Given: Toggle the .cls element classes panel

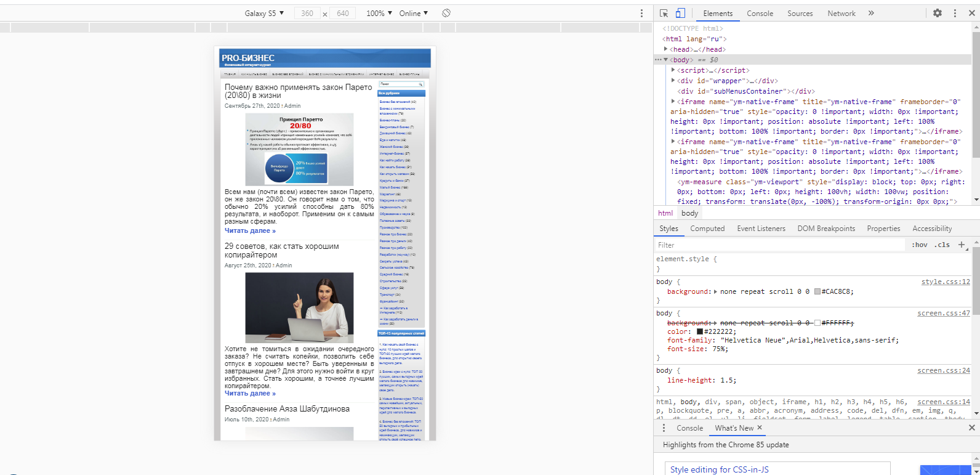Looking at the screenshot, I should [x=942, y=245].
